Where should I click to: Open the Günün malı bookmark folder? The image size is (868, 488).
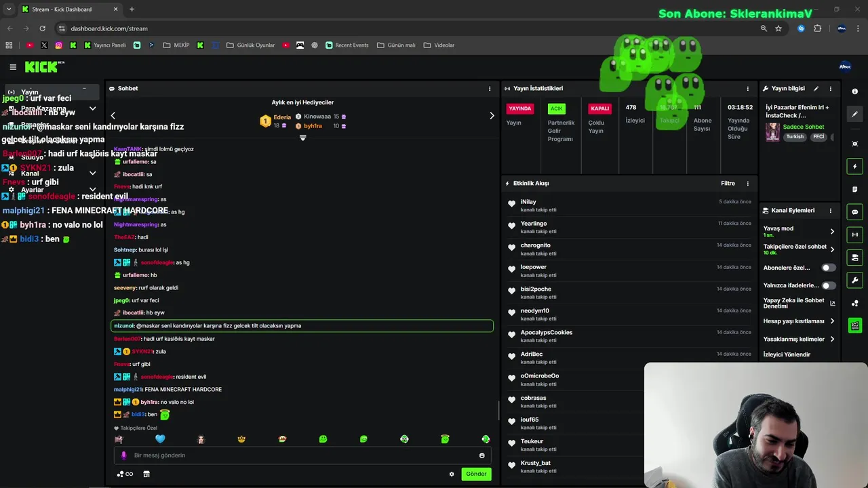(396, 45)
